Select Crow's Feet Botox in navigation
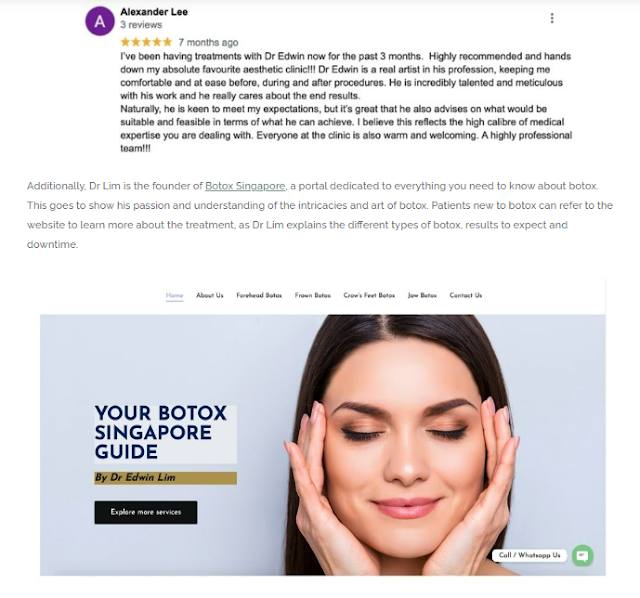 (x=369, y=295)
